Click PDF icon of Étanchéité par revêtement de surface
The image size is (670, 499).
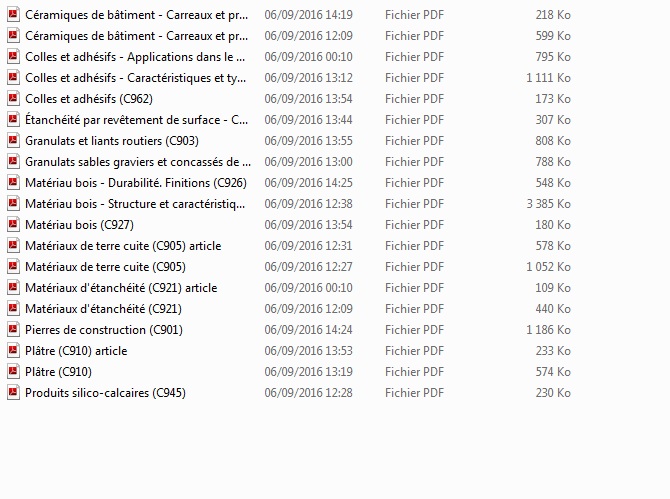pyautogui.click(x=13, y=120)
